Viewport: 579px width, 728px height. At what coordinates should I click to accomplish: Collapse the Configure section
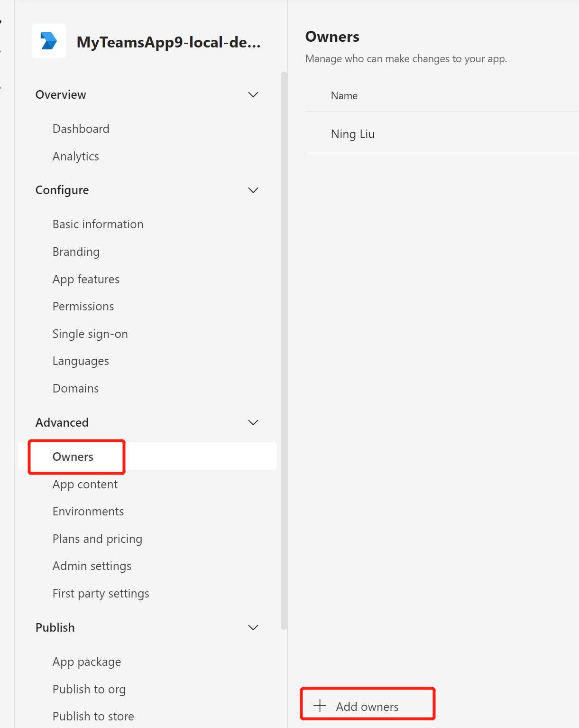[253, 190]
